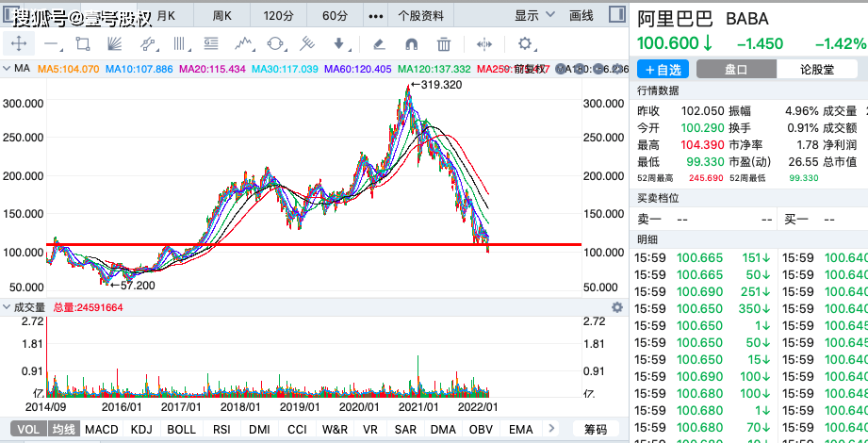Select the DMI indicator tab
868x443 pixels.
(x=259, y=429)
